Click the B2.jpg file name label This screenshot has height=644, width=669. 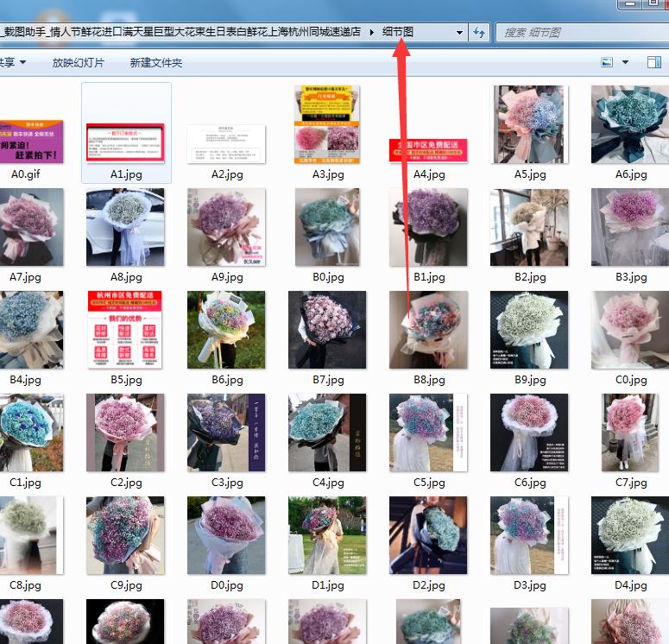(x=530, y=277)
